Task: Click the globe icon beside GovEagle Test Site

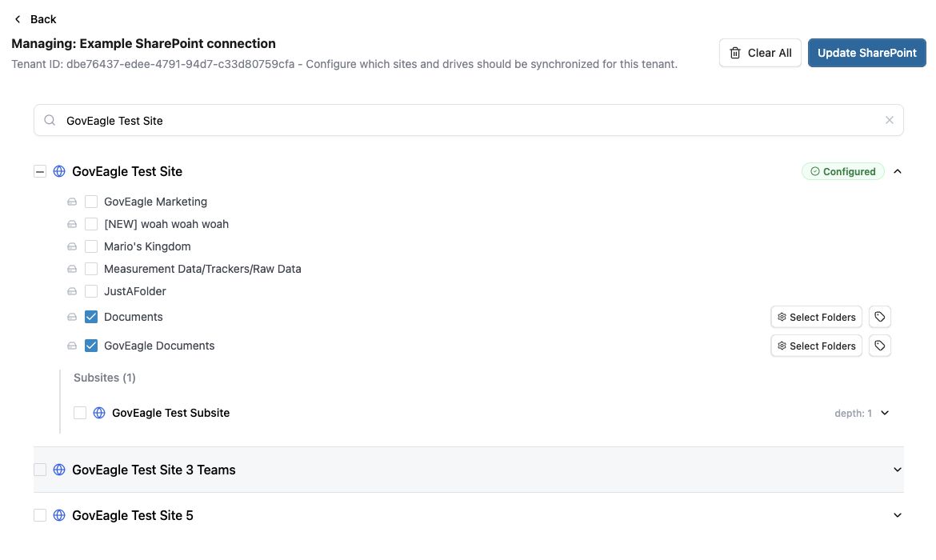Action: 59,171
